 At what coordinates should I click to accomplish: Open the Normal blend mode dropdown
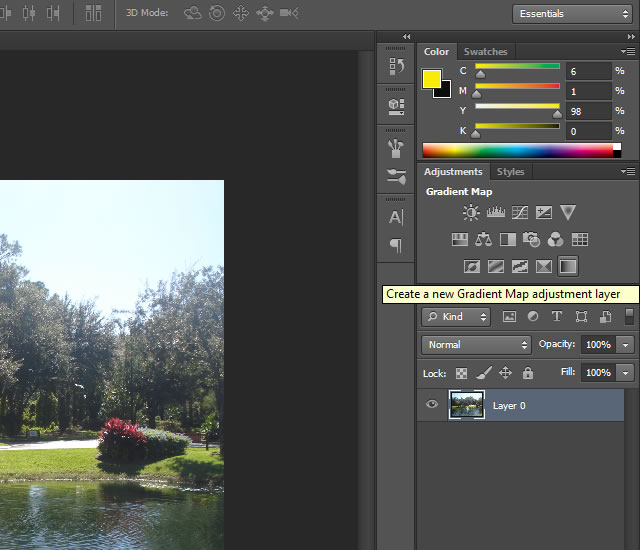[476, 344]
